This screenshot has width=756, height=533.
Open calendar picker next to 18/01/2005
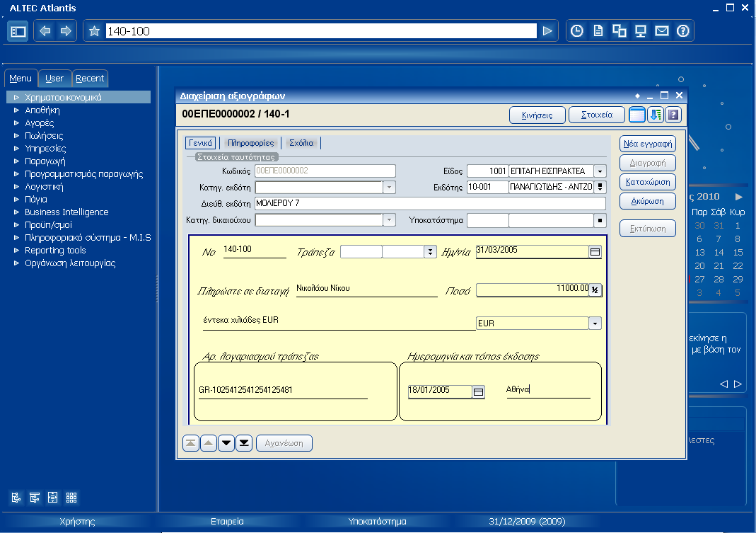coord(478,391)
